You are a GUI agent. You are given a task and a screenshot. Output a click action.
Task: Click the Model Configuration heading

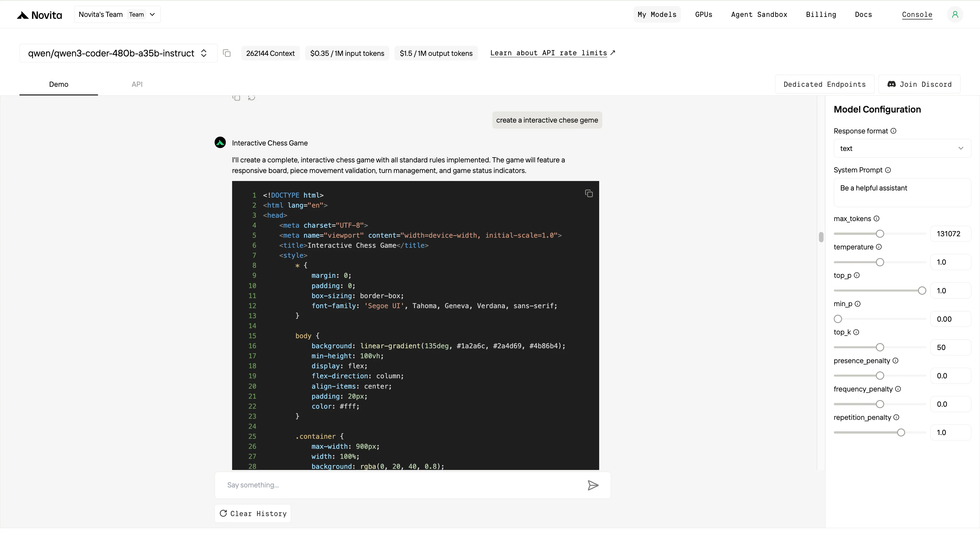[x=877, y=109]
